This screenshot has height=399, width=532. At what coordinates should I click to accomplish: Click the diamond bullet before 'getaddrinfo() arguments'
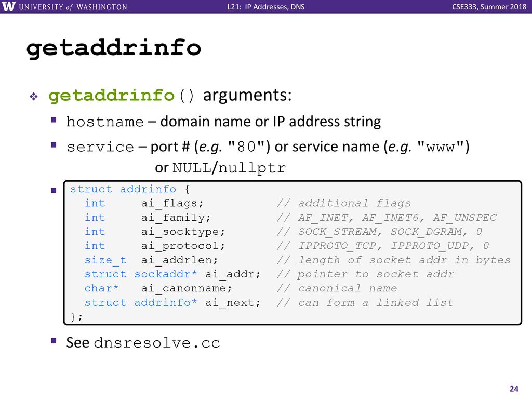(x=34, y=97)
